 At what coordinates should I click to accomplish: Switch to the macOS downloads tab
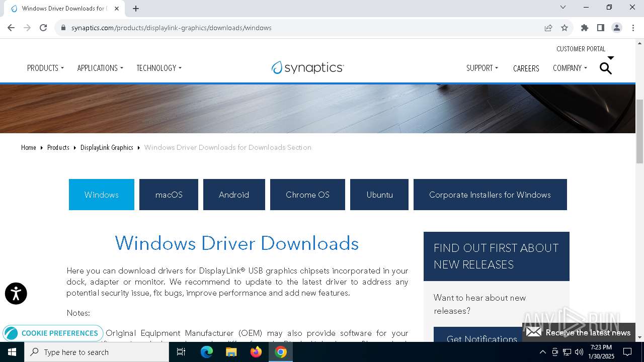[169, 195]
